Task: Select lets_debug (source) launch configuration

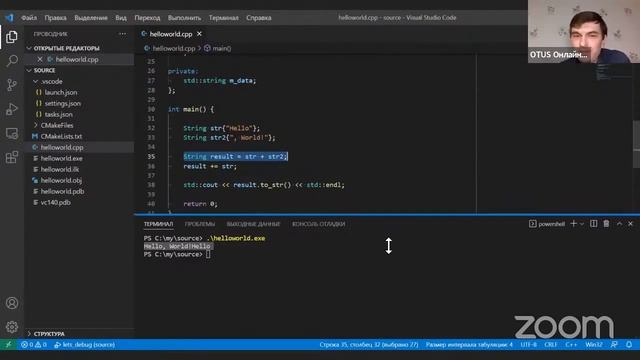Action: pos(84,344)
